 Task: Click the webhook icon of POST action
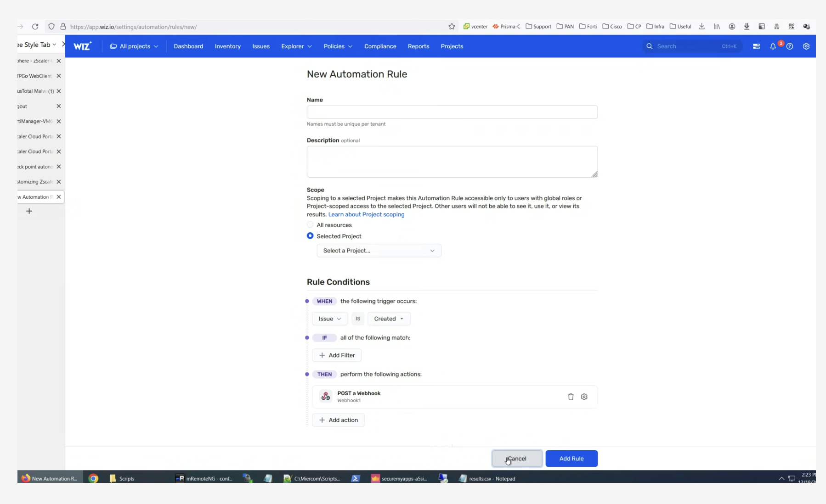(326, 397)
